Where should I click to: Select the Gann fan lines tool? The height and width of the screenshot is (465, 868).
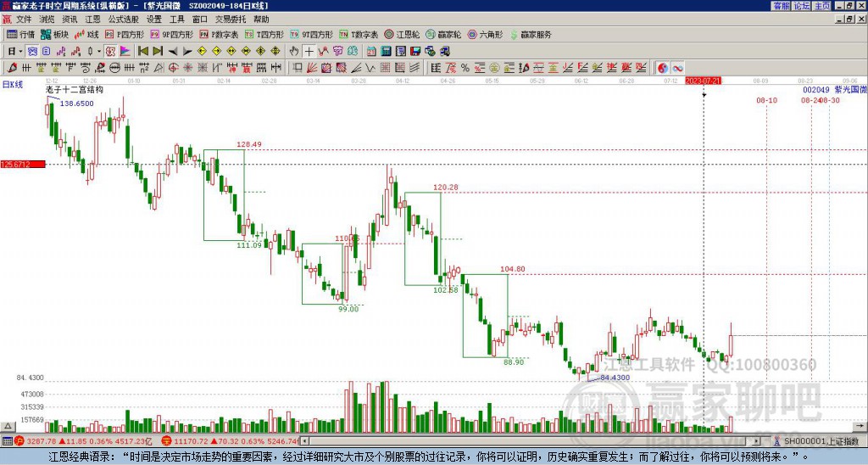coord(312,68)
